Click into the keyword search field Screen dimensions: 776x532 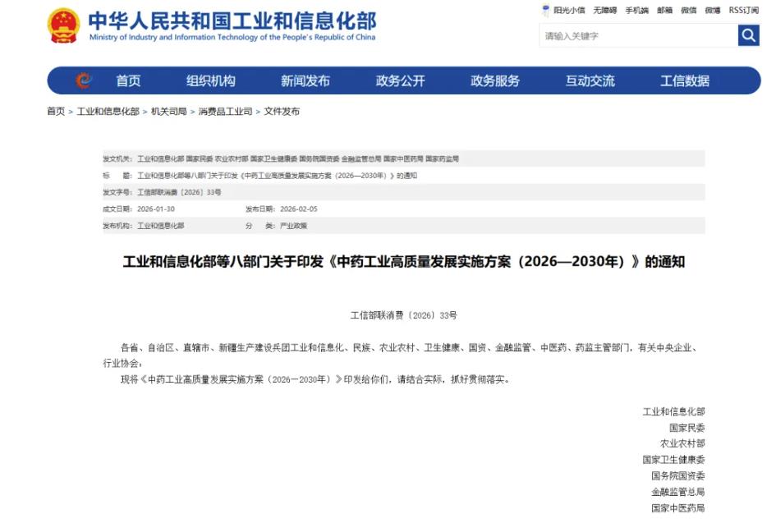[638, 36]
